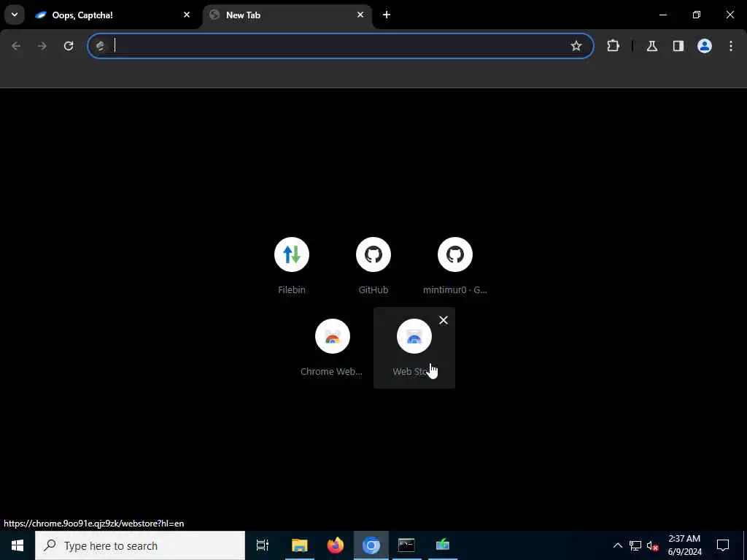Click the taskbar search box

[140, 545]
